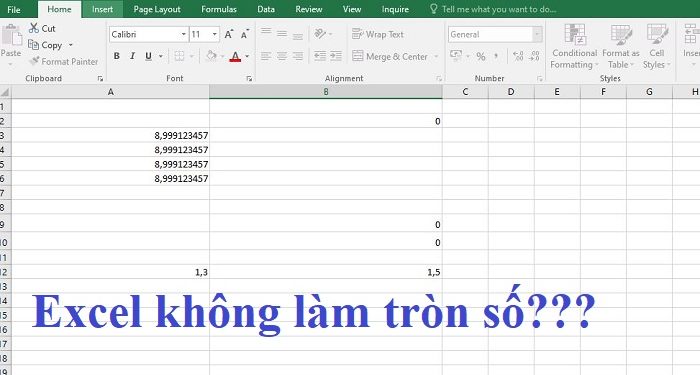Click Increase Decimal icon

518,56
